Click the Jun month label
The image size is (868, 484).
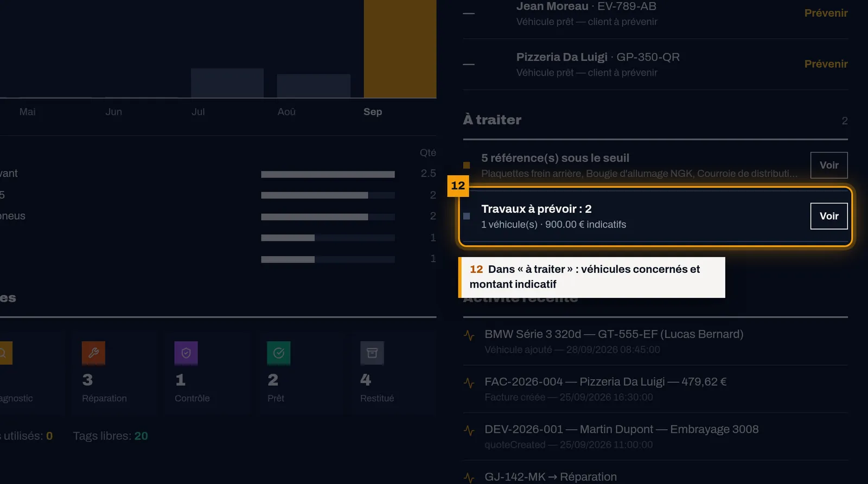coord(113,112)
